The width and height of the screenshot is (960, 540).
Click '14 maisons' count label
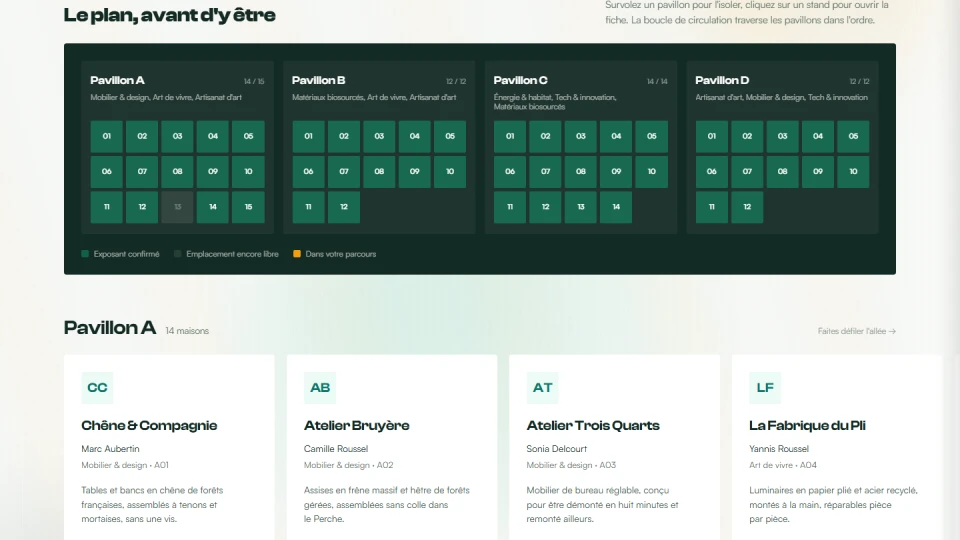pos(187,331)
